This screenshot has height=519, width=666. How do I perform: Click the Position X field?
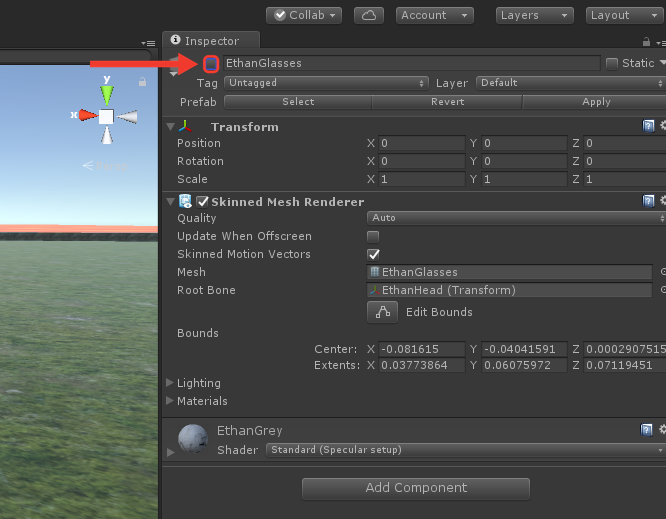[421, 143]
